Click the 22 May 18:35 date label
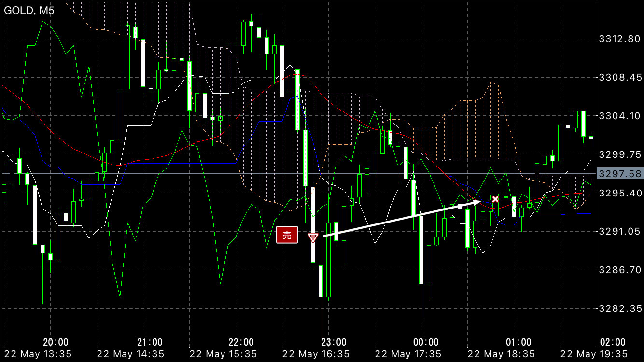This screenshot has width=644, height=362. [502, 354]
